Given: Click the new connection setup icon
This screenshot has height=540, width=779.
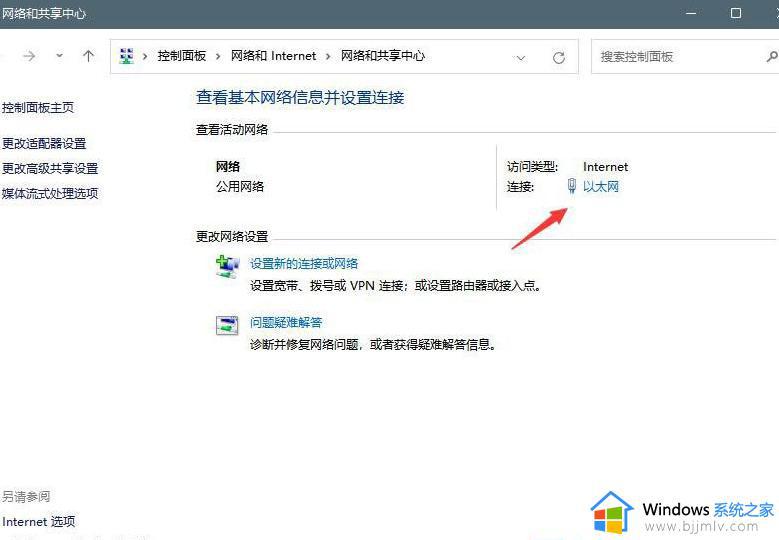Looking at the screenshot, I should tap(228, 267).
